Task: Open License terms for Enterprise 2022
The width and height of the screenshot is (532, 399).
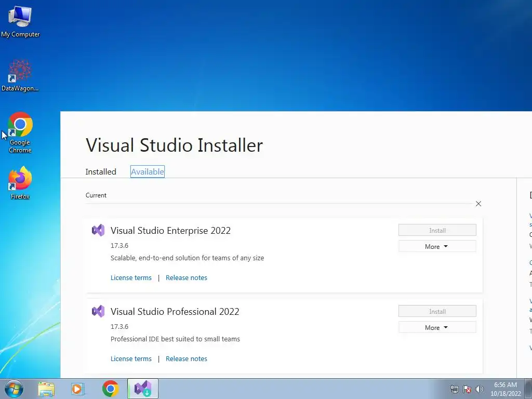Action: pyautogui.click(x=131, y=277)
